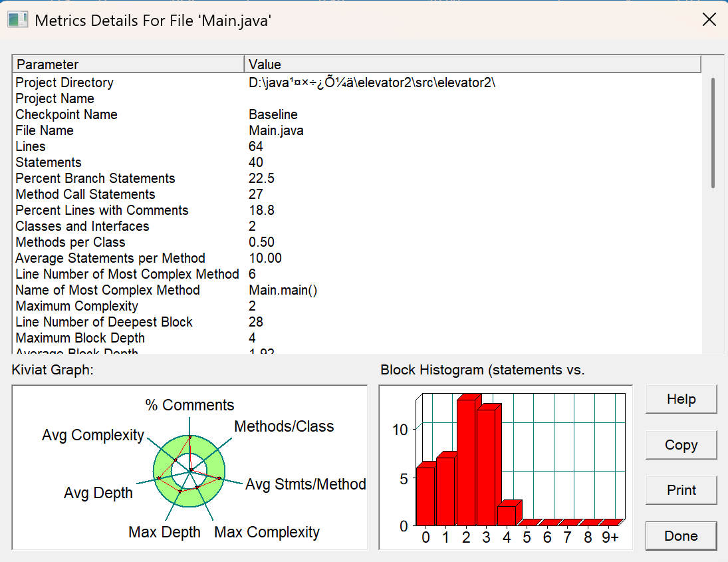Image resolution: width=728 pixels, height=562 pixels.
Task: Click the 18.8 comments percent value
Action: pyautogui.click(x=261, y=210)
